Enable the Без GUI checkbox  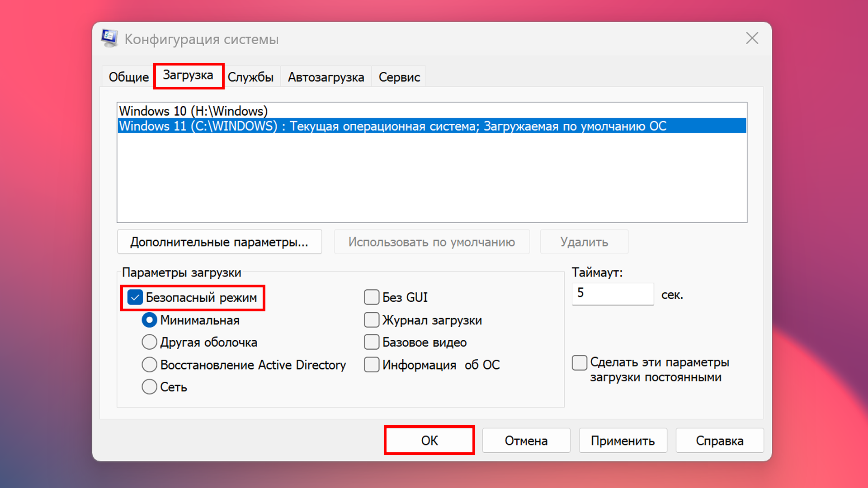click(372, 298)
